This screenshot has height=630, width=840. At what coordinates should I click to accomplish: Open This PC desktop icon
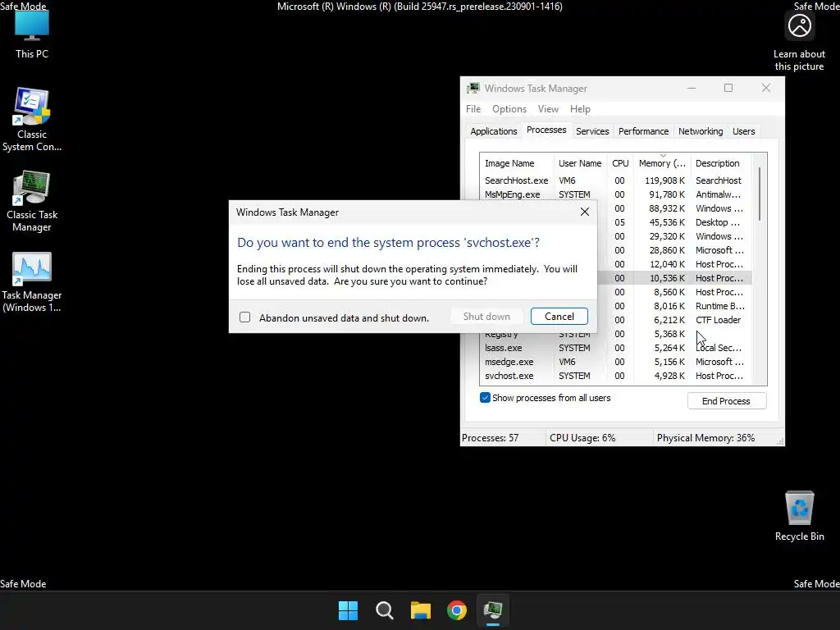32,33
